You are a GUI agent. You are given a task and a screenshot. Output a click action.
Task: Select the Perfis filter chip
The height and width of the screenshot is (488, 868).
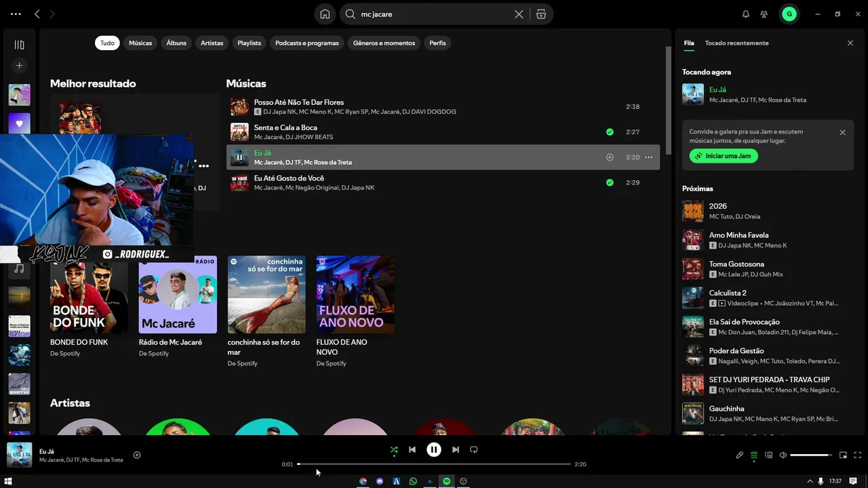click(x=437, y=43)
